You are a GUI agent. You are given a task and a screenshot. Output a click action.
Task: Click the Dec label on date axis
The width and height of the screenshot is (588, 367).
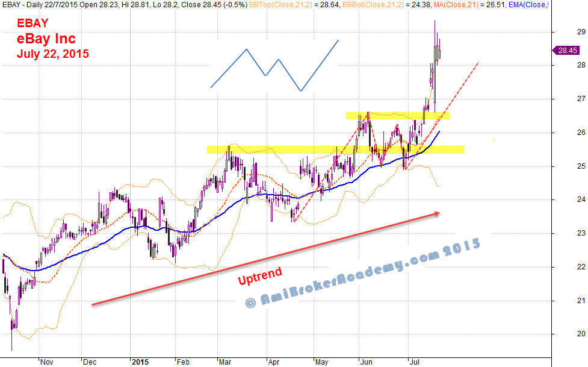90,362
